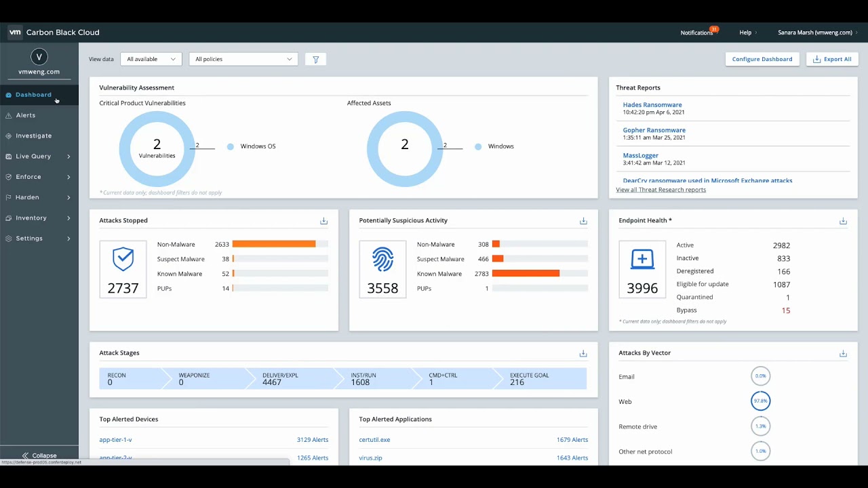Open the Help menu in header

(x=747, y=33)
